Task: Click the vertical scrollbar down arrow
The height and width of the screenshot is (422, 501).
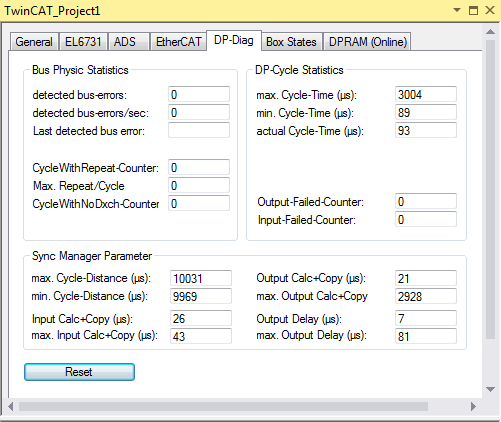Action: (x=490, y=389)
